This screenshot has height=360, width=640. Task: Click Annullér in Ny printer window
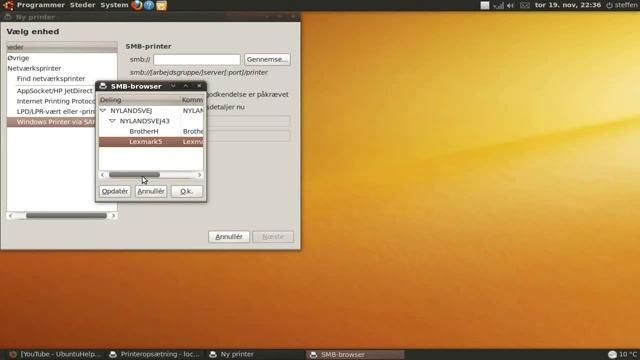(x=229, y=237)
